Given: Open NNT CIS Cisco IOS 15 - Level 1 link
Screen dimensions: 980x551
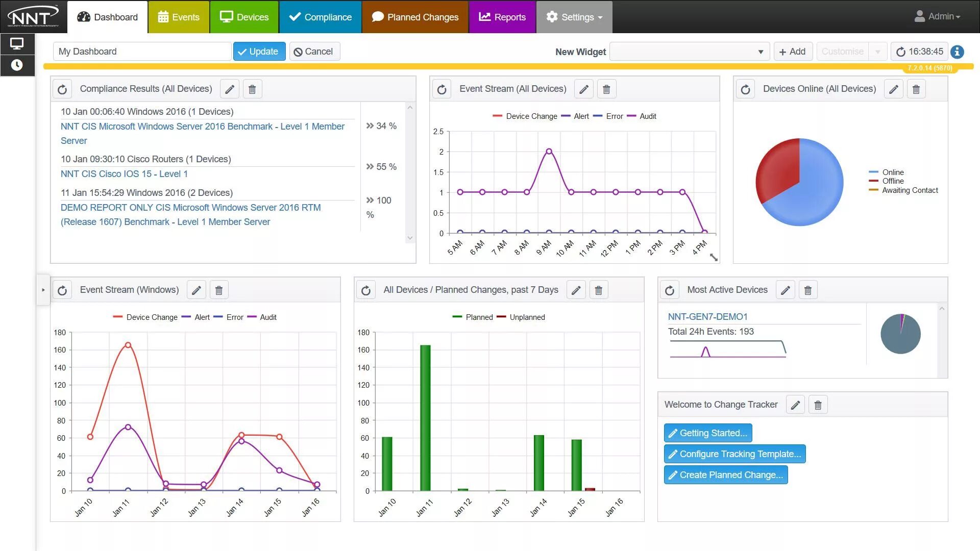Looking at the screenshot, I should click(124, 174).
